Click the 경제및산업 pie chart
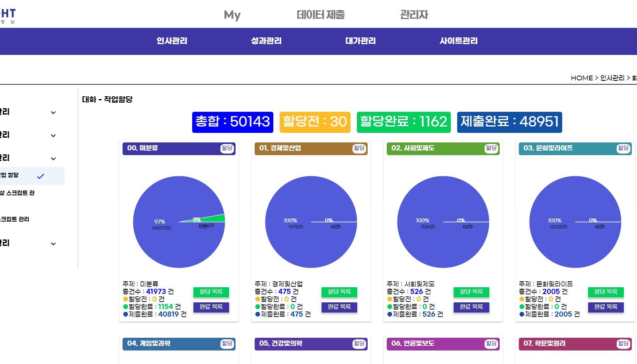This screenshot has width=637, height=364. click(311, 222)
